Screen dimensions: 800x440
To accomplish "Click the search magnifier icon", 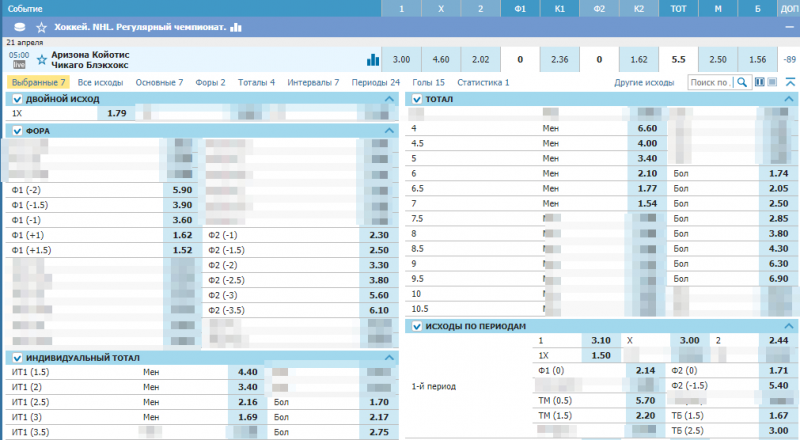I will point(741,83).
